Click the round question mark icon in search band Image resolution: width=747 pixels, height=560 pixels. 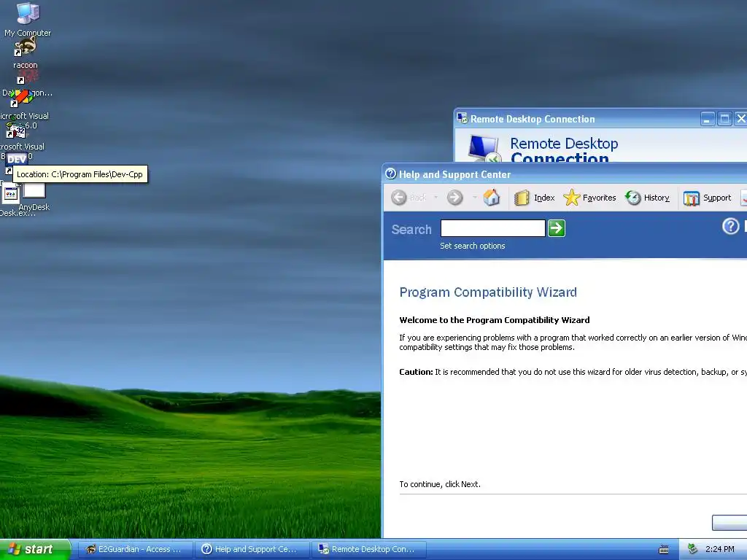click(x=731, y=226)
